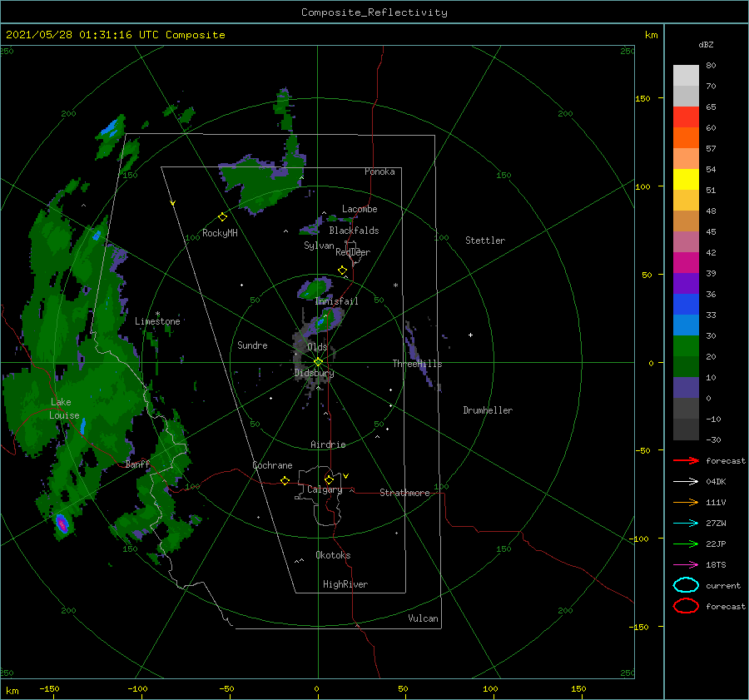
Task: Select the magenta 18TS arrow icon
Action: coord(686,565)
